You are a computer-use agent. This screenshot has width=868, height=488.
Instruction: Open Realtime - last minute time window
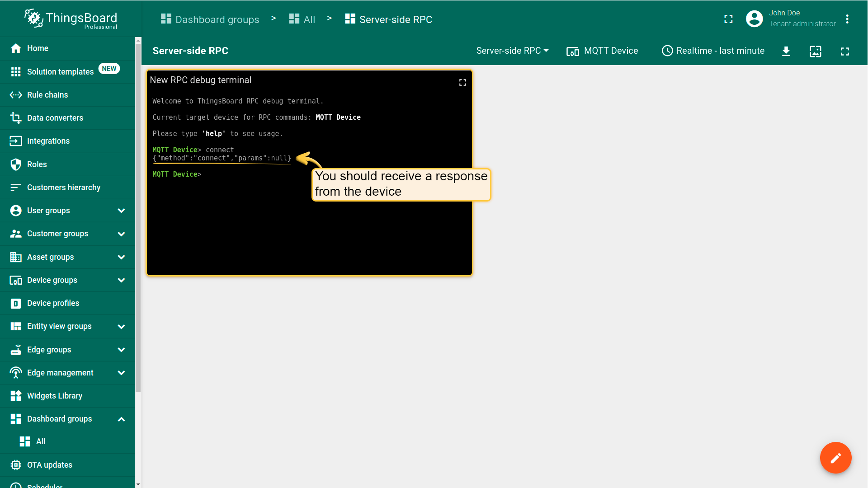[x=713, y=51]
